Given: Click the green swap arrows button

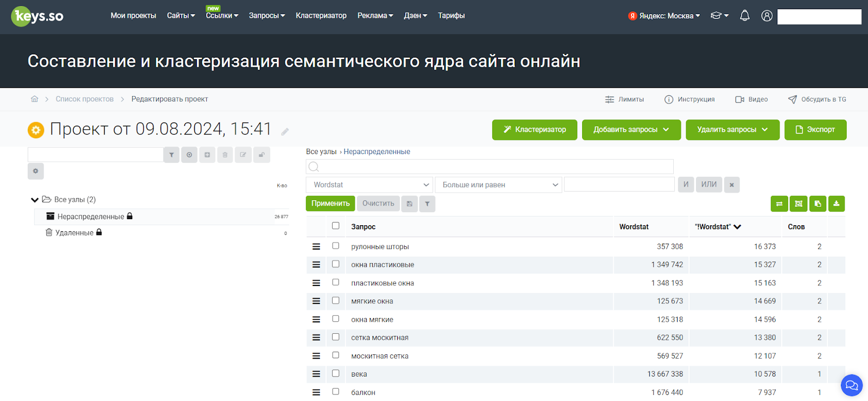Looking at the screenshot, I should [x=779, y=203].
